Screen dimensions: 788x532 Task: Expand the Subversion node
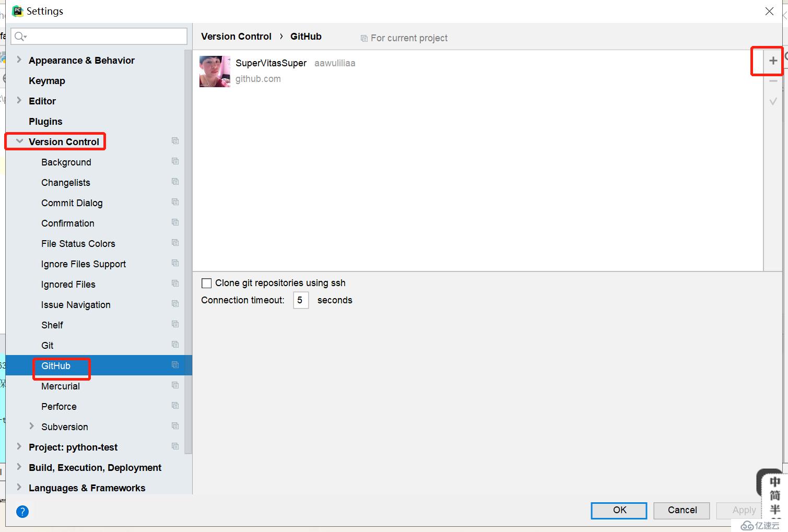(x=31, y=426)
